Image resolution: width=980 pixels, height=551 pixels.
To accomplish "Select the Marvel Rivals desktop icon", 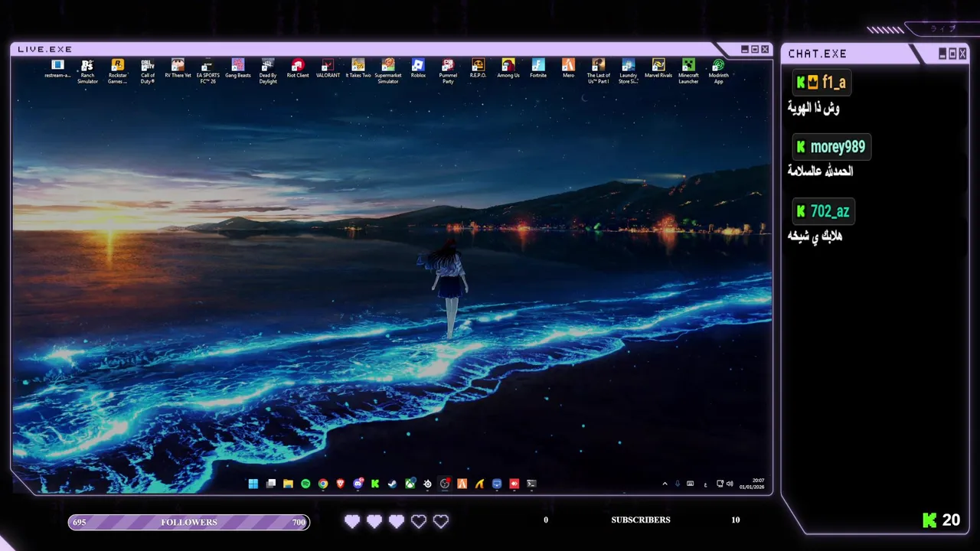I will (658, 69).
